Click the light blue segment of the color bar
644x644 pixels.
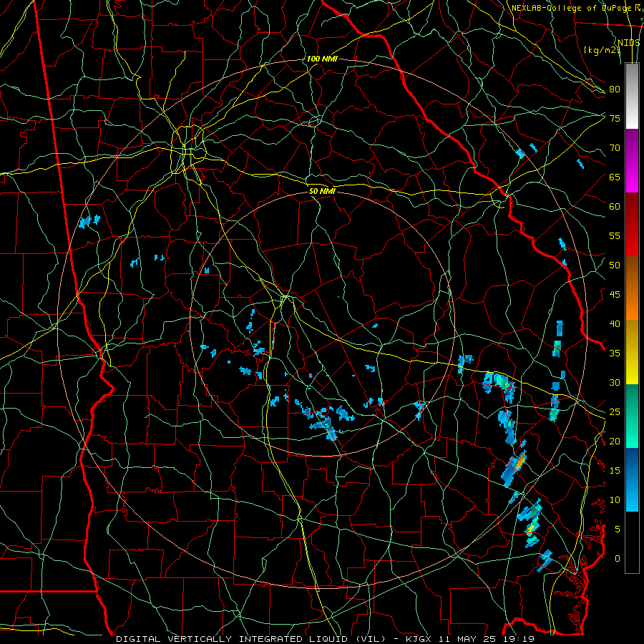[632, 479]
